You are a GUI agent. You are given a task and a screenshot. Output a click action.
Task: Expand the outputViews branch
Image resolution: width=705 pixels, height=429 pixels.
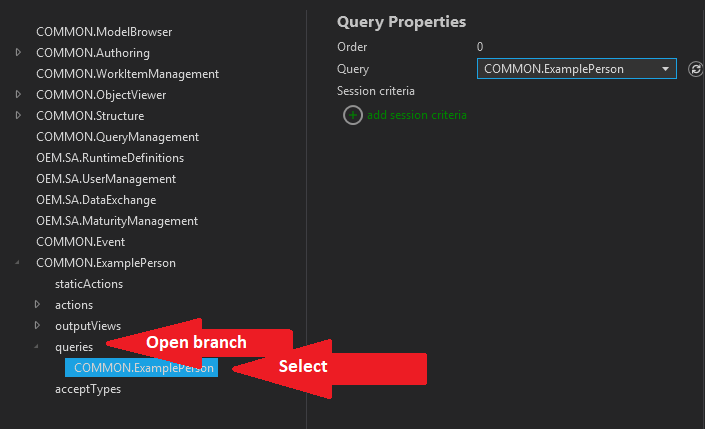tap(37, 325)
